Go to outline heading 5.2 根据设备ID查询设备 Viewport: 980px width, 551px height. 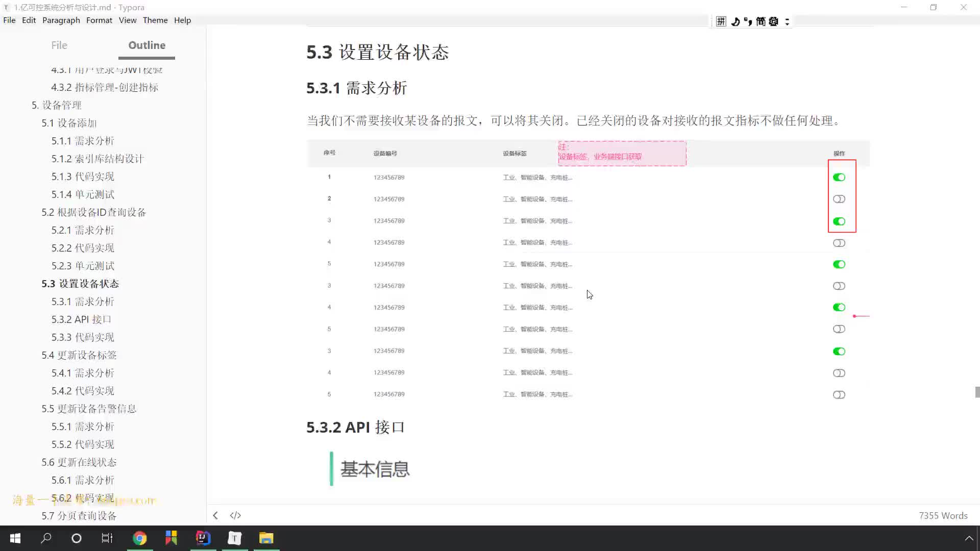pyautogui.click(x=94, y=212)
